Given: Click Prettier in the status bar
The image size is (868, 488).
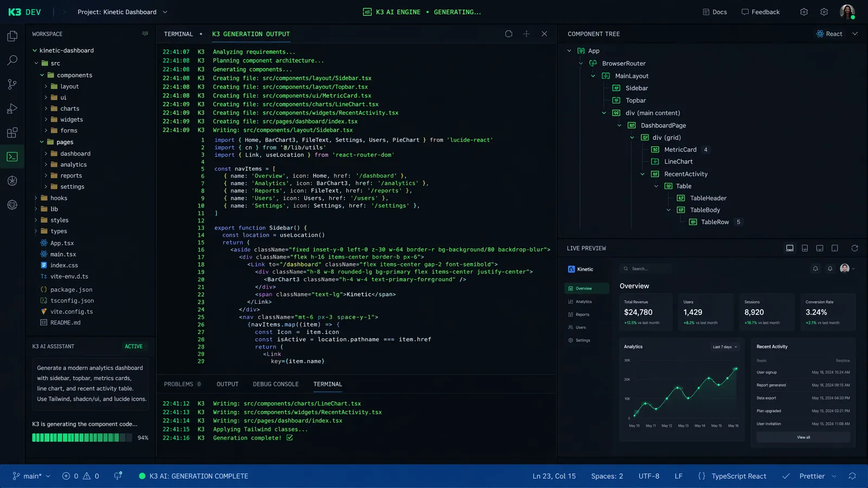Looking at the screenshot, I should 812,476.
